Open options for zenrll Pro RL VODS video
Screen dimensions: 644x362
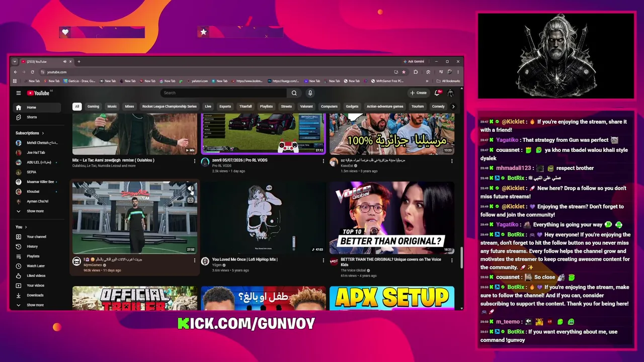[x=323, y=161]
